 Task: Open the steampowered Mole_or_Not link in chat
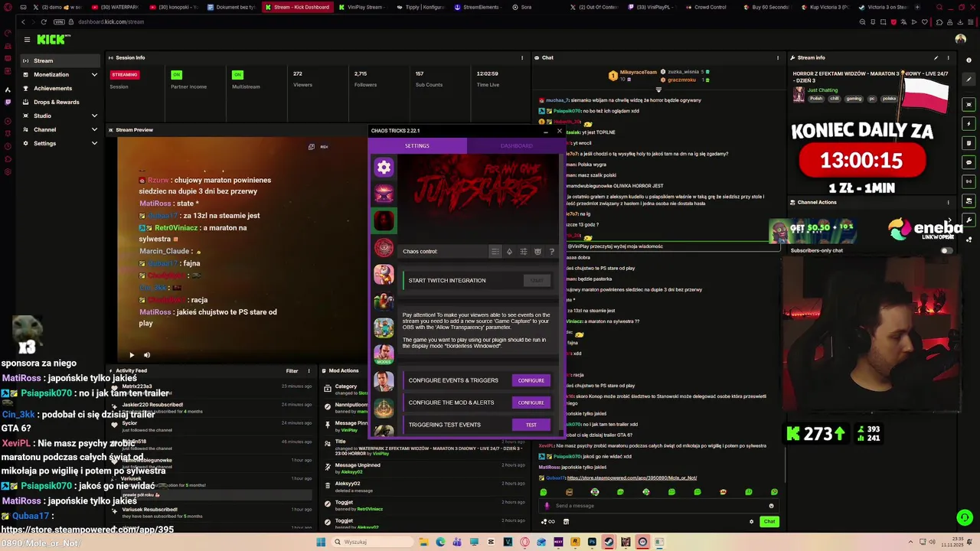click(x=632, y=478)
